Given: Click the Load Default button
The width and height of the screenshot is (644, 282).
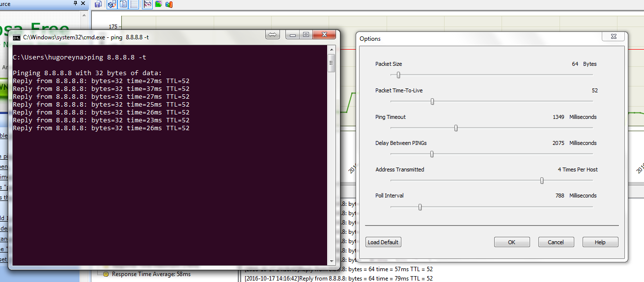Looking at the screenshot, I should tap(383, 242).
